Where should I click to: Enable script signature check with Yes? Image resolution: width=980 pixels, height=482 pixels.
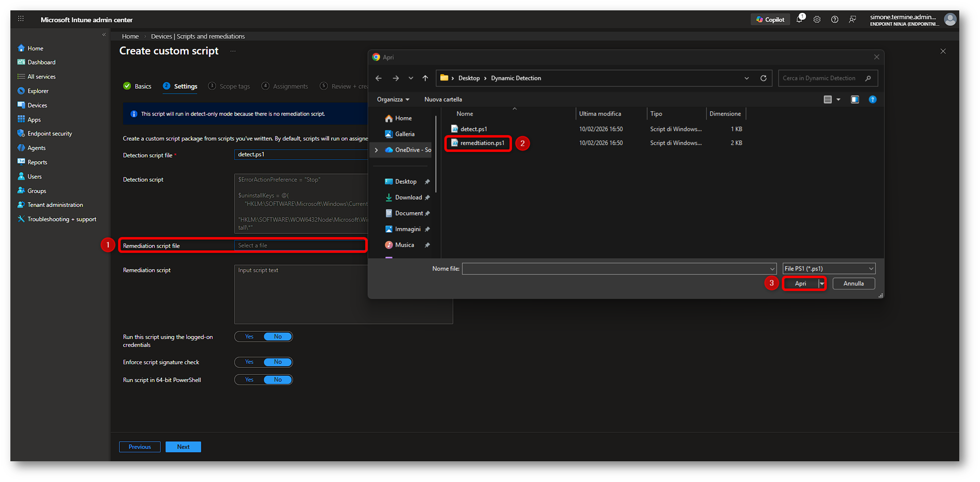click(x=249, y=362)
